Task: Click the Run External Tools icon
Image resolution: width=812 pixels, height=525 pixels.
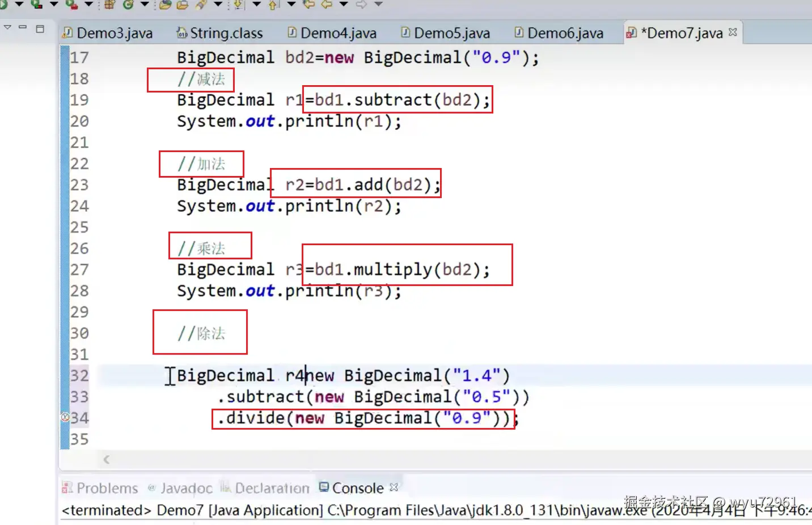Action: (x=71, y=5)
